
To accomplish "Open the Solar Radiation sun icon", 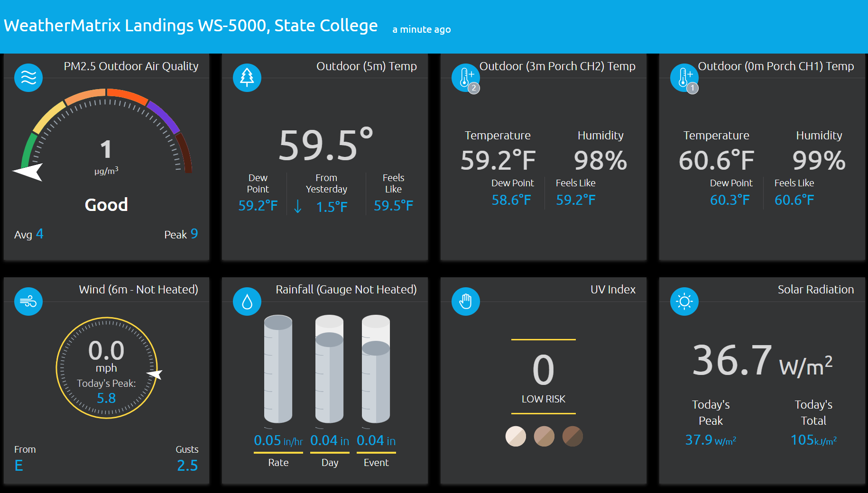I will 684,301.
